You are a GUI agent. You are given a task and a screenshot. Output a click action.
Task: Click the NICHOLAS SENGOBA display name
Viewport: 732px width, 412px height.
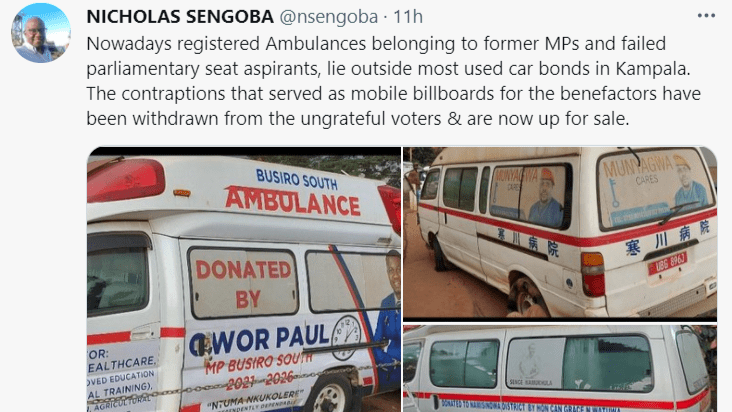click(x=180, y=17)
